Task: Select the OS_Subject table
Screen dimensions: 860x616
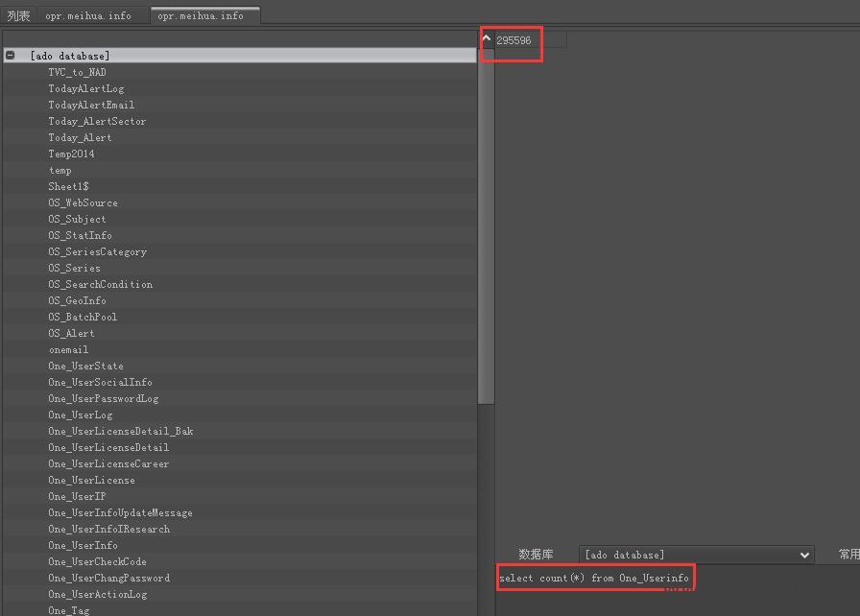Action: [77, 219]
